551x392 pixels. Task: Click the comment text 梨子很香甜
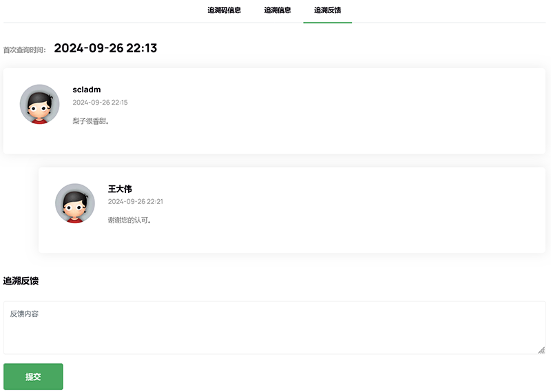point(91,121)
